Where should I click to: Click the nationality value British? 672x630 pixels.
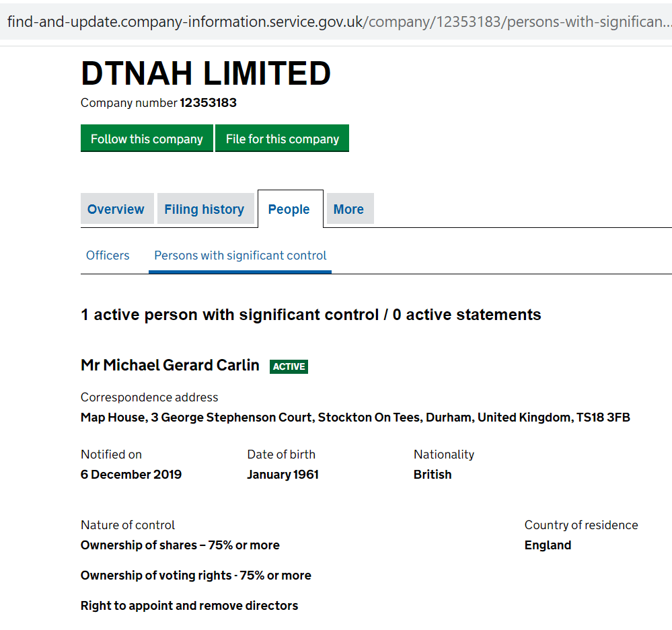click(x=433, y=475)
